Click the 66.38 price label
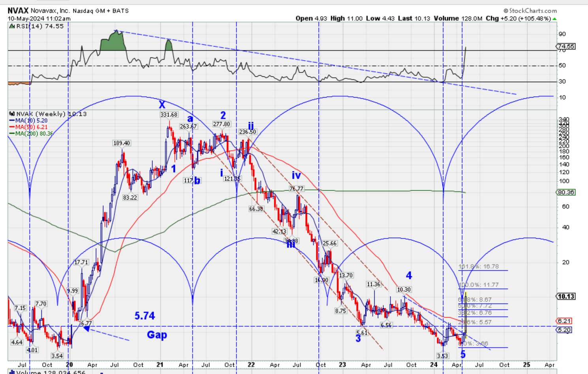Viewport: 588px width, 374px height. [x=256, y=209]
